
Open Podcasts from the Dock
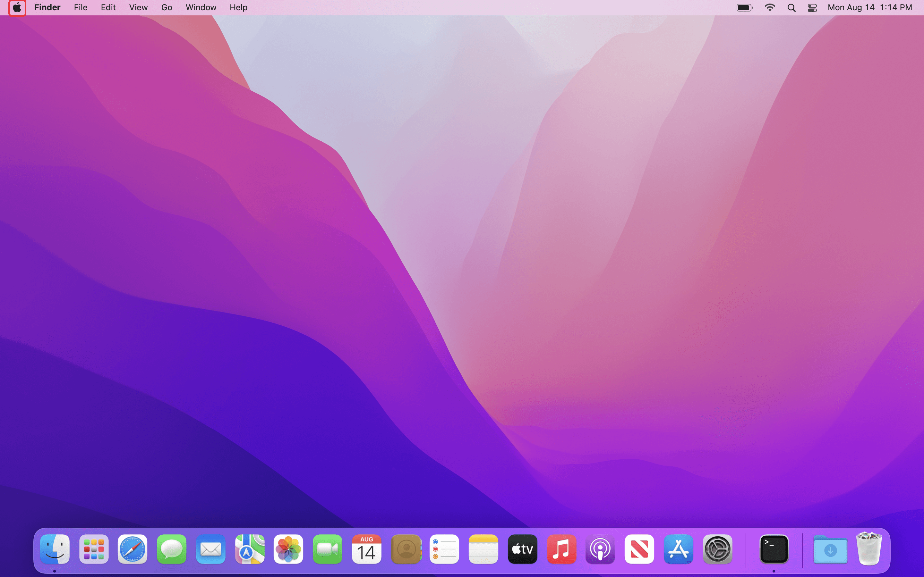click(600, 549)
